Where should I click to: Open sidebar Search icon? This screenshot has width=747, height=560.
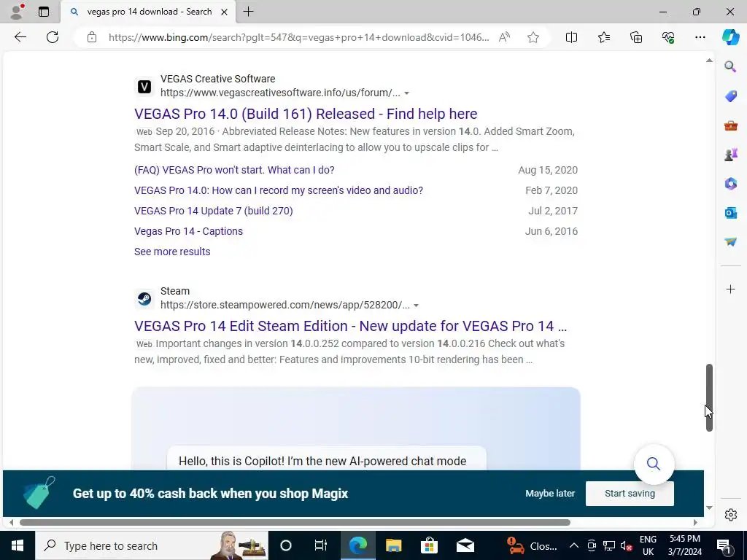click(730, 66)
